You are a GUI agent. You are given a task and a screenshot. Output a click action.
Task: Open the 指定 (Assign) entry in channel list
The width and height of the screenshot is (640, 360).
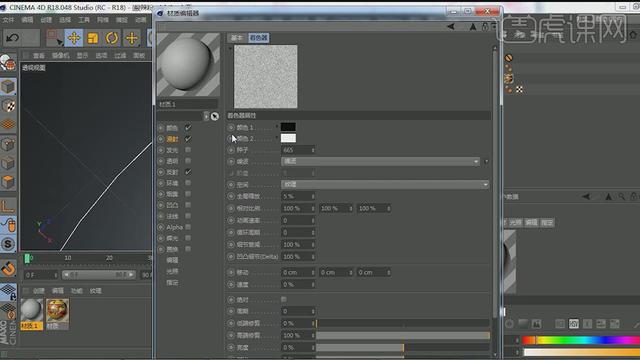pyautogui.click(x=172, y=282)
